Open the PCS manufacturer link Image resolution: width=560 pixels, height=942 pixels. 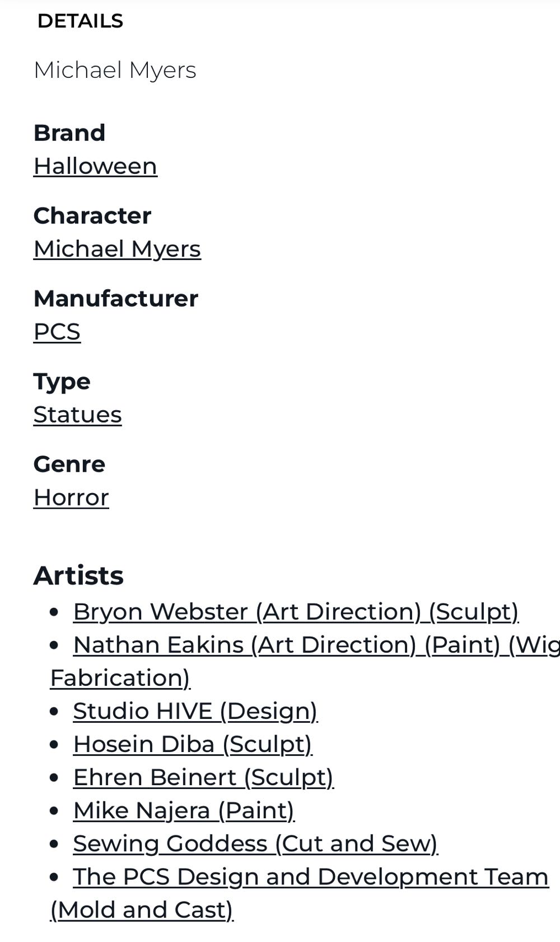point(57,332)
